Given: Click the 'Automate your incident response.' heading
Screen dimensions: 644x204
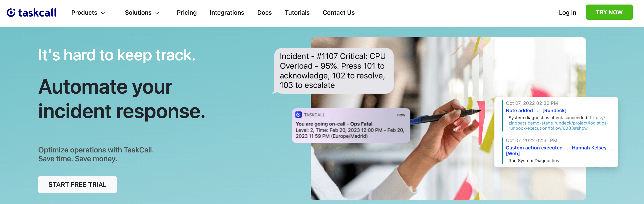Looking at the screenshot, I should point(122,99).
